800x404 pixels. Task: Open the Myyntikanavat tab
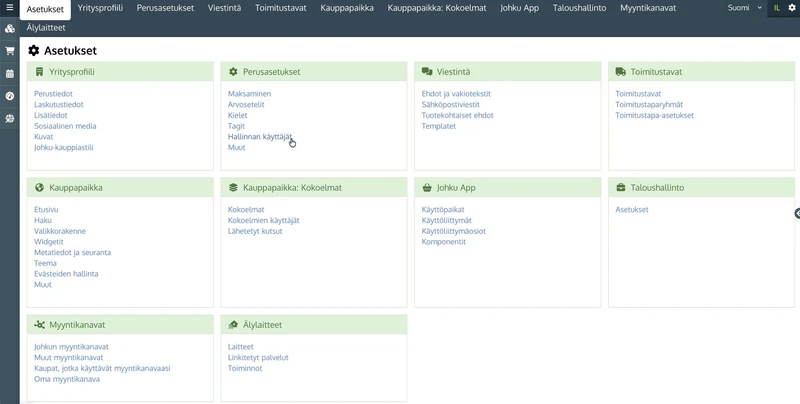click(x=648, y=8)
